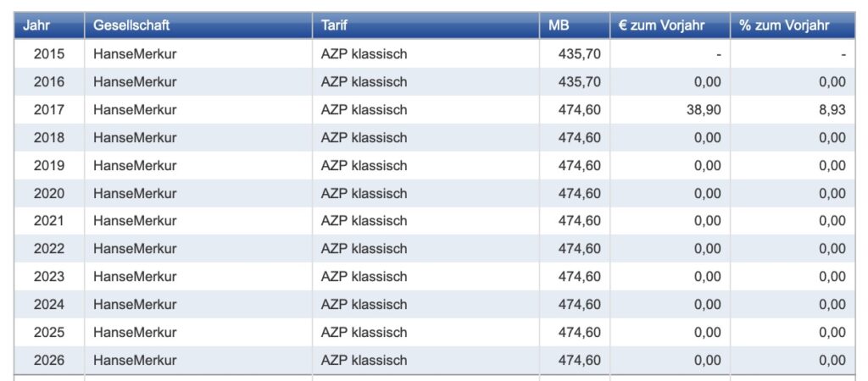The image size is (868, 381).
Task: Select the 2024 year cell
Action: [x=49, y=305]
